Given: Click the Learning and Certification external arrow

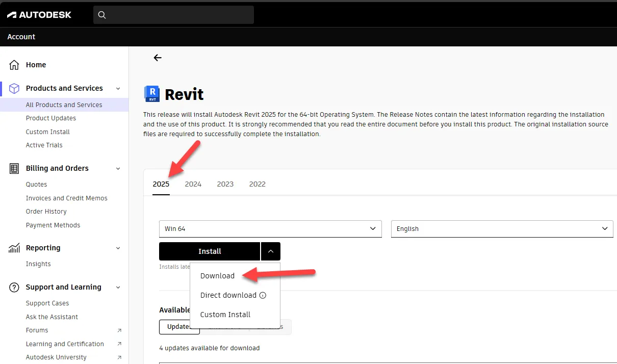Looking at the screenshot, I should click(x=119, y=344).
